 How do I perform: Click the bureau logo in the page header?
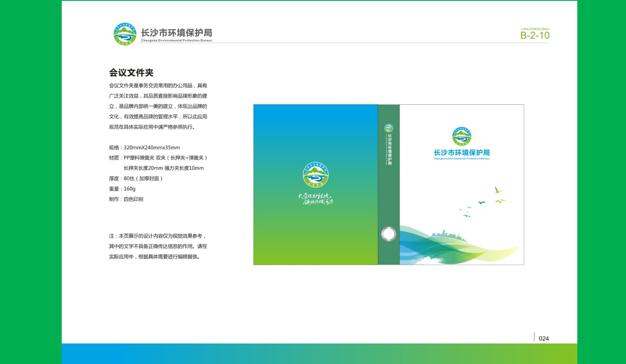tap(124, 33)
